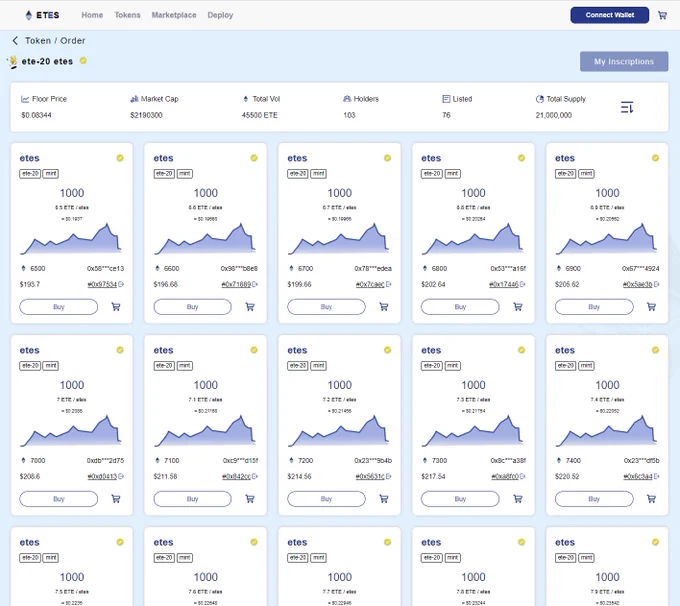Viewport: 680px width, 606px height.
Task: Click the price chart on the 7200 card
Action: 338,431
